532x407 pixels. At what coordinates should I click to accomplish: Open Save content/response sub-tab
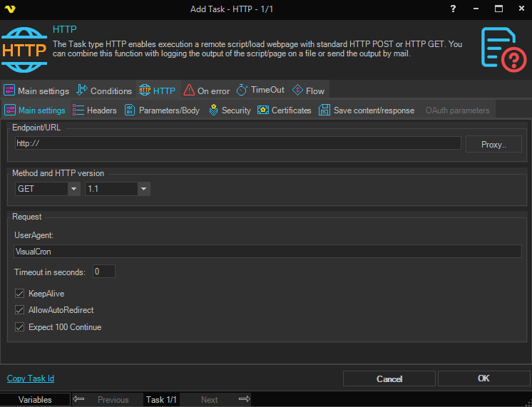[367, 110]
